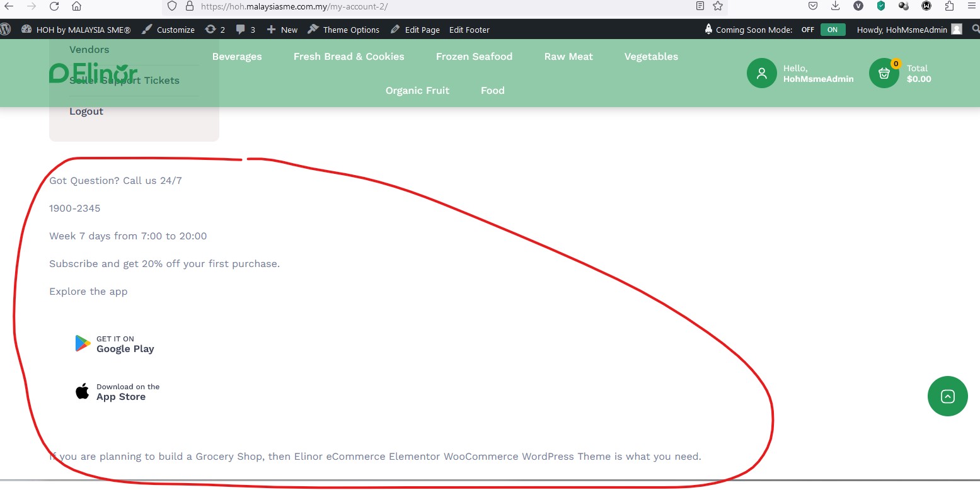Click the Hello, HohMsmeAdmin greeting
Image resolution: width=980 pixels, height=490 pixels.
pos(818,74)
